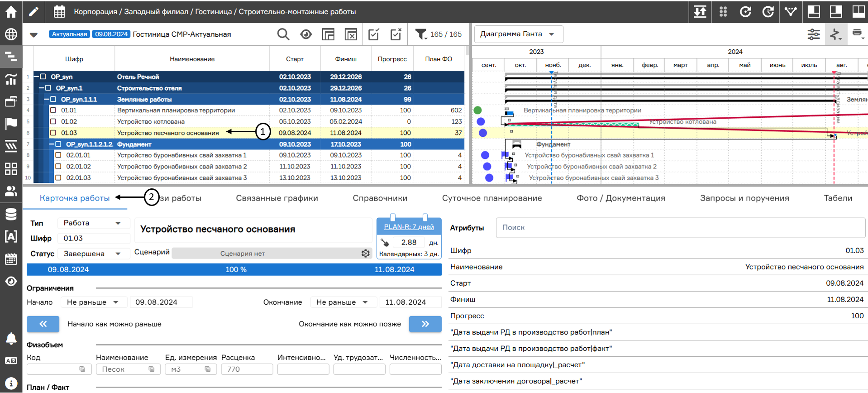Screen dimensions: 868x393
Task: Open the Табели tab
Action: coord(838,198)
